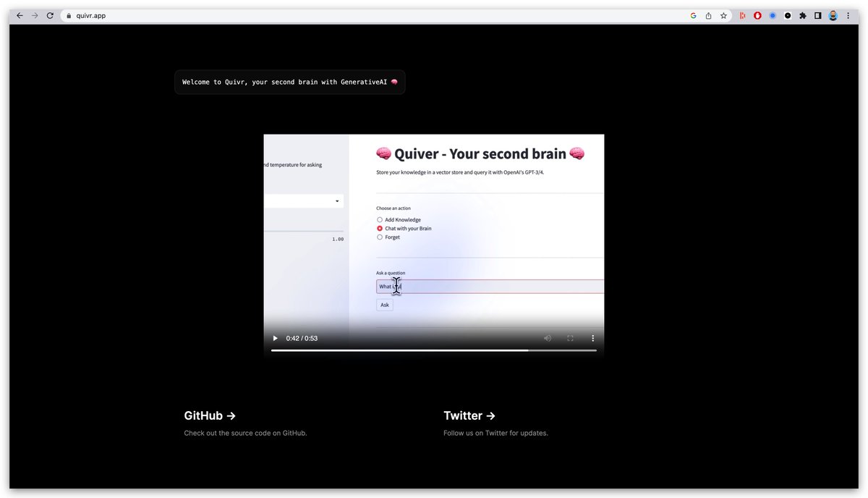Viewport: 868px width, 498px height.
Task: Open the Chrome profile avatar menu
Action: click(x=833, y=15)
